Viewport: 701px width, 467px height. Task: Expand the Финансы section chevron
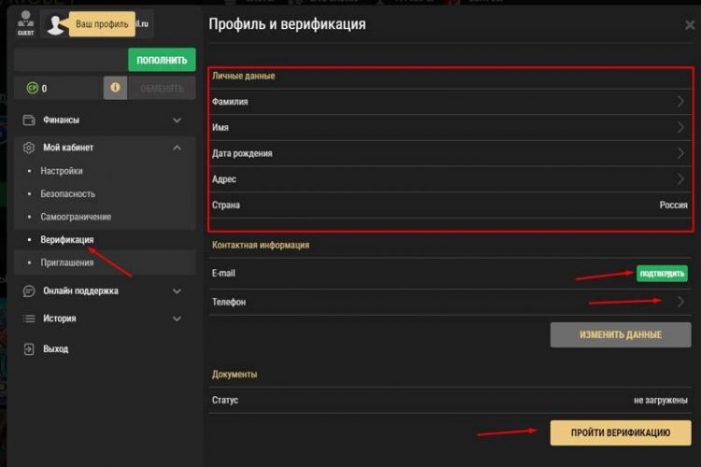pyautogui.click(x=177, y=120)
